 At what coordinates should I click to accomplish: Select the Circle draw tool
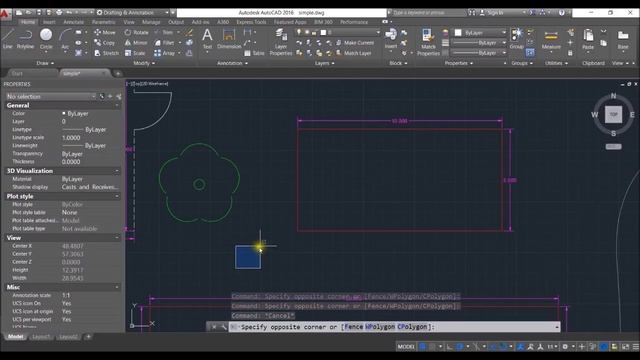[46, 39]
